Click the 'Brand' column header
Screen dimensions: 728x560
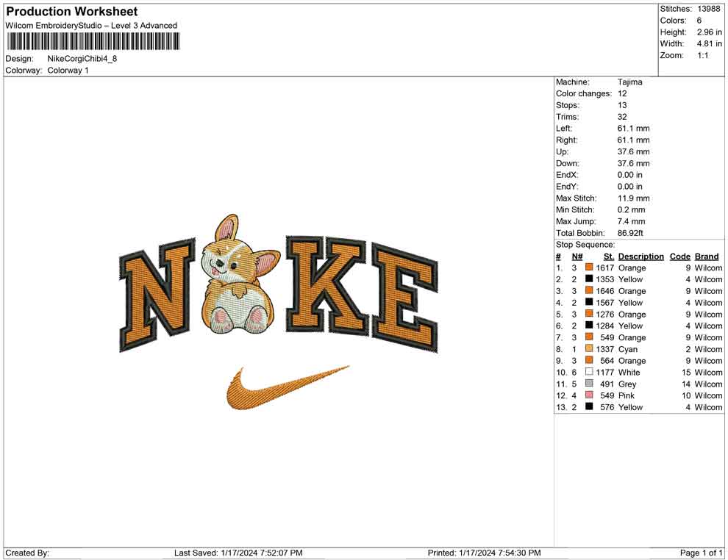(707, 256)
